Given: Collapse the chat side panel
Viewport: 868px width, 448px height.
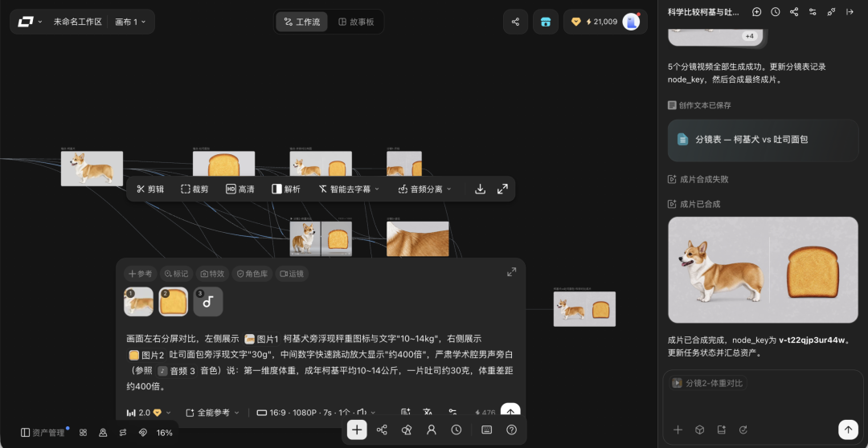Looking at the screenshot, I should 850,11.
